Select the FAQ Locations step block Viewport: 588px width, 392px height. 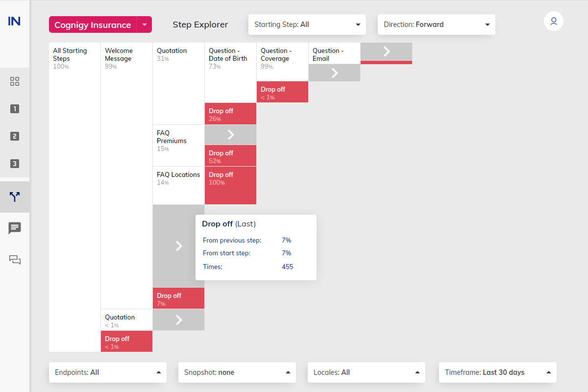[x=178, y=185]
